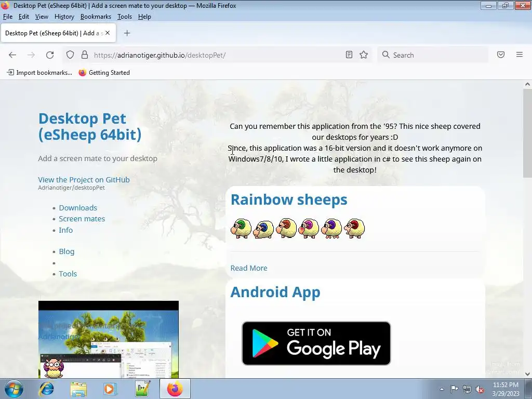Bookmark this page with the star icon
Image resolution: width=532 pixels, height=399 pixels.
(x=364, y=55)
